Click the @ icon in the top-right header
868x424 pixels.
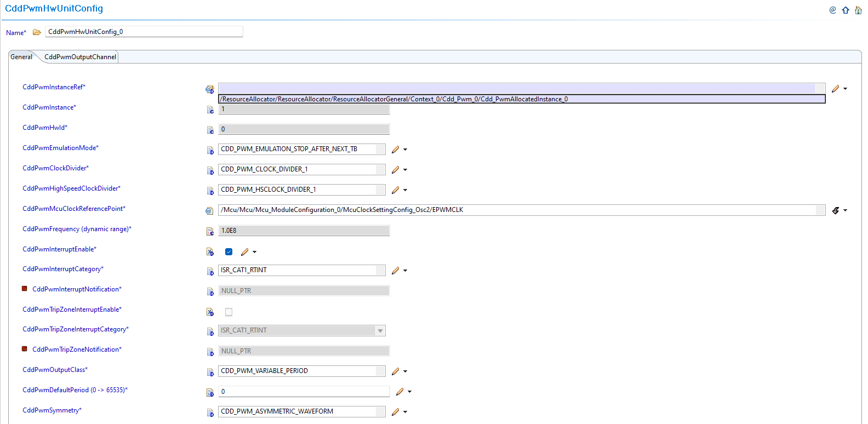coord(832,10)
